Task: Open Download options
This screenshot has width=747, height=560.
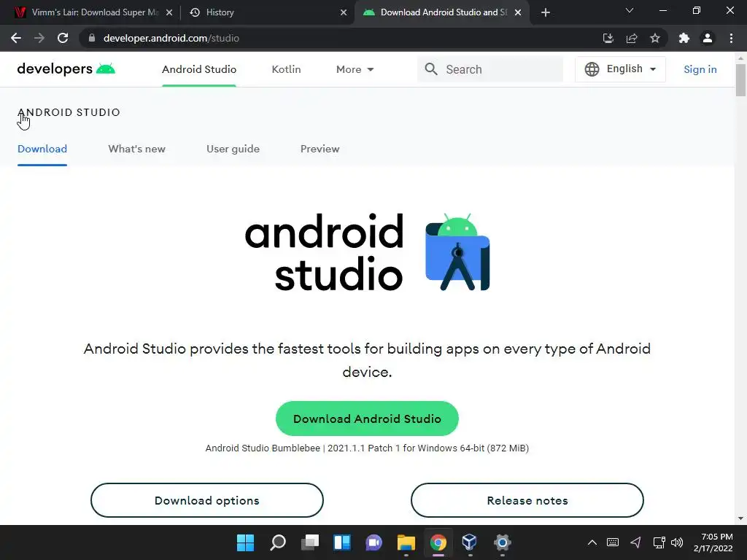Action: coord(207,500)
